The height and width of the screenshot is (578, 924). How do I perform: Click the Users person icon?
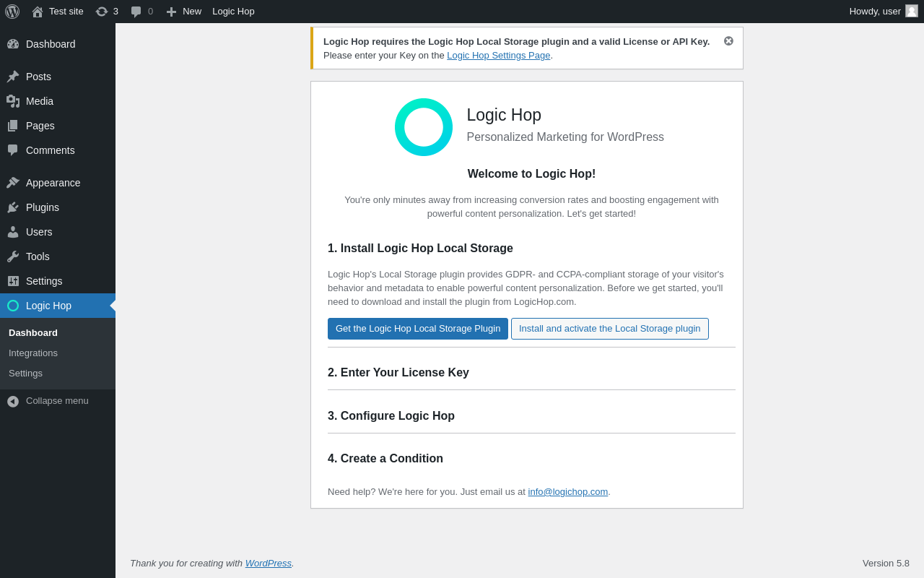(x=13, y=232)
